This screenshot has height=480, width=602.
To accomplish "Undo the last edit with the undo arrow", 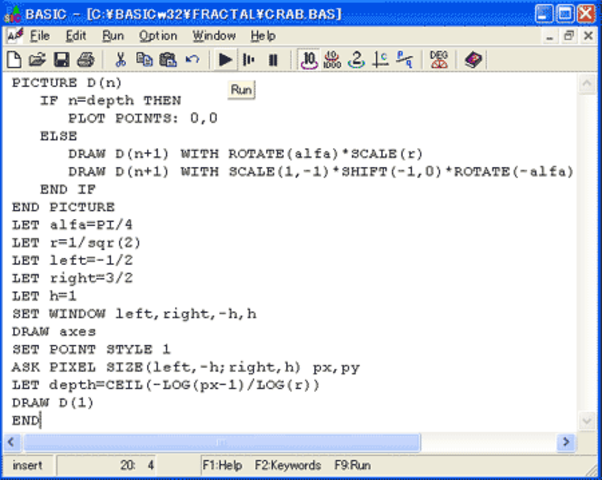I will 192,60.
